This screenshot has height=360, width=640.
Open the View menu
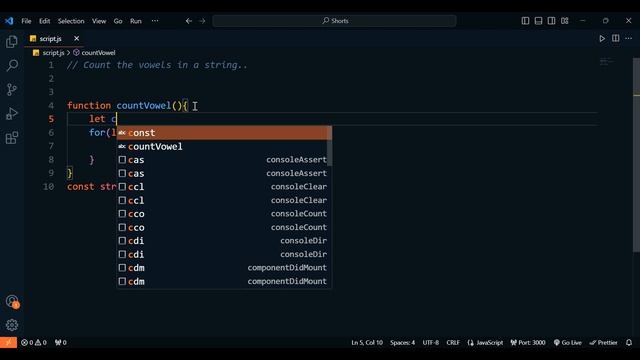[99, 21]
